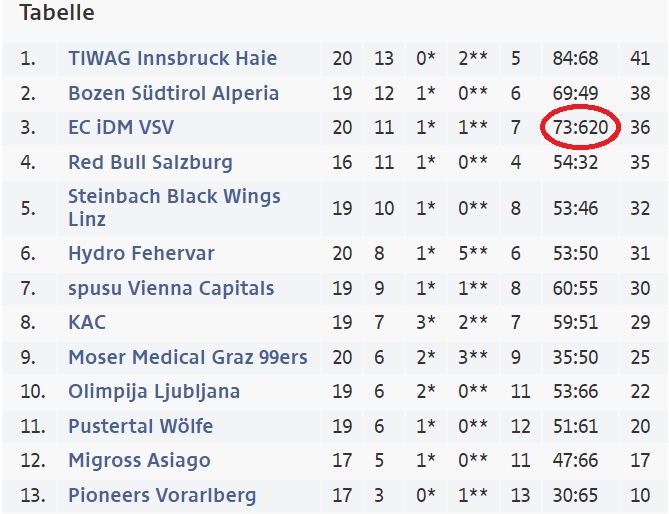Click the 41 points value for Innsbruck
669x514 pixels.
[x=640, y=59]
